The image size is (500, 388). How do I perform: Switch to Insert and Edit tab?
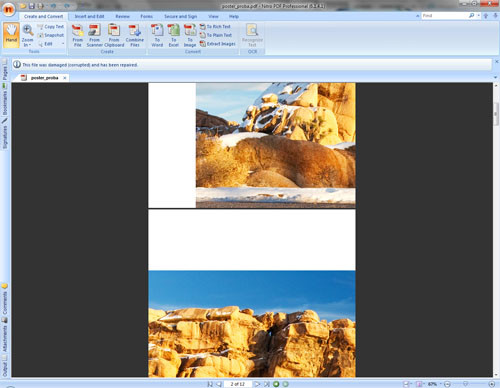(89, 16)
